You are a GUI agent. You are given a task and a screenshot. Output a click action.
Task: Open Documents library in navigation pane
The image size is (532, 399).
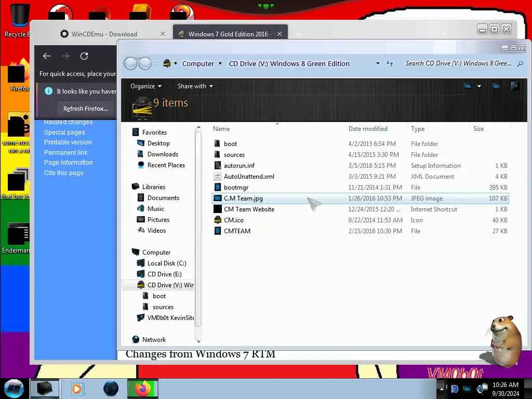163,198
